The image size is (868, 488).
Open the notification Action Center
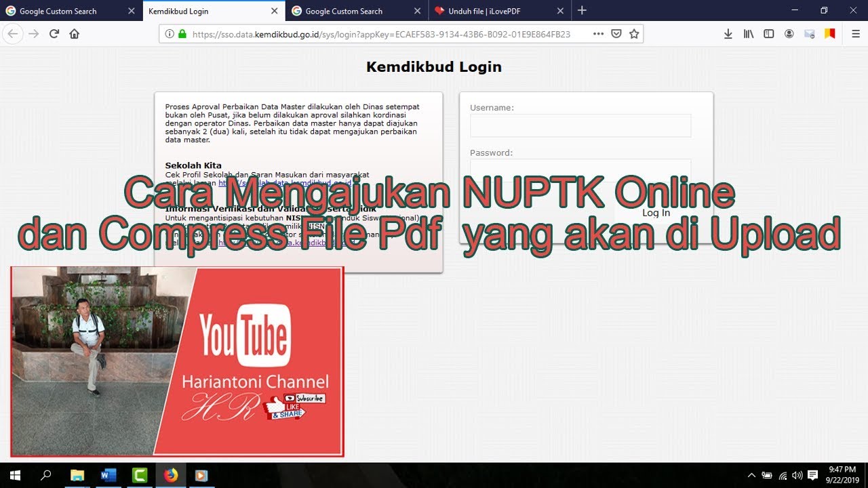pyautogui.click(x=813, y=475)
